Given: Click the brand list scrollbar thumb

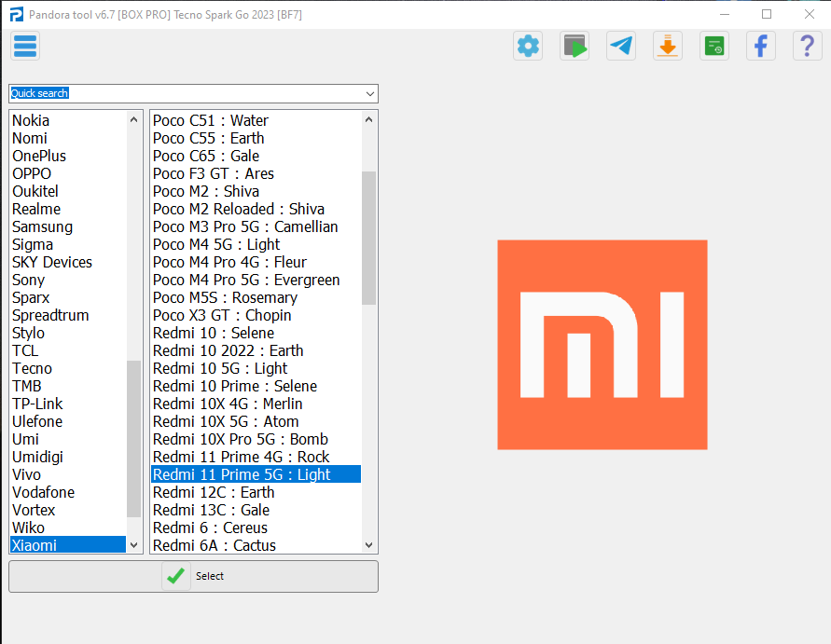Looking at the screenshot, I should coord(134,439).
